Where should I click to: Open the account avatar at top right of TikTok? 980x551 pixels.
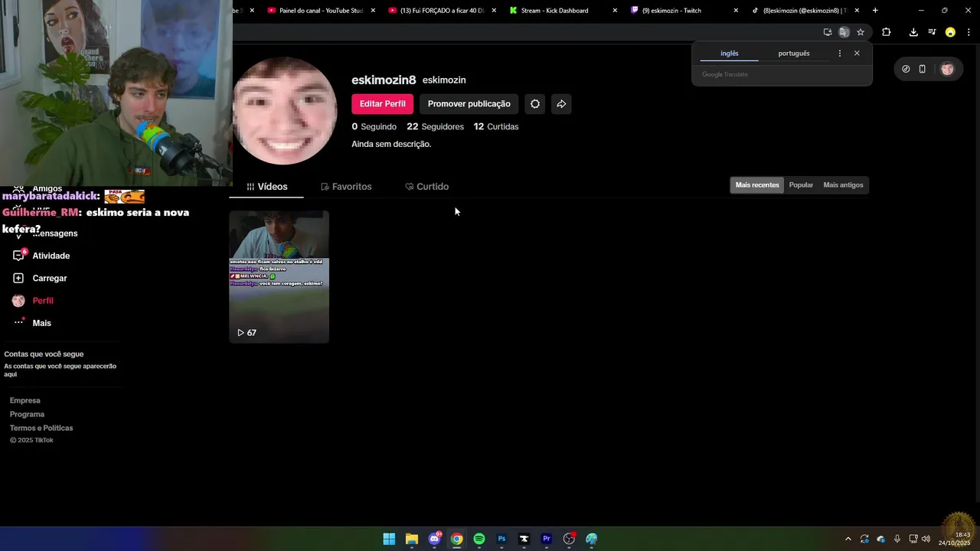coord(947,69)
